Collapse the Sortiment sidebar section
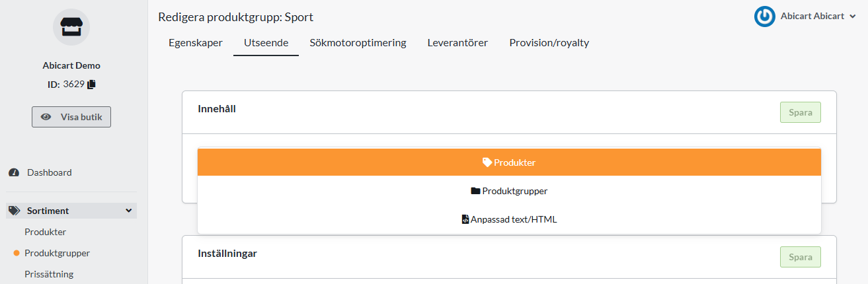Viewport: 868px width, 284px height. (x=129, y=211)
